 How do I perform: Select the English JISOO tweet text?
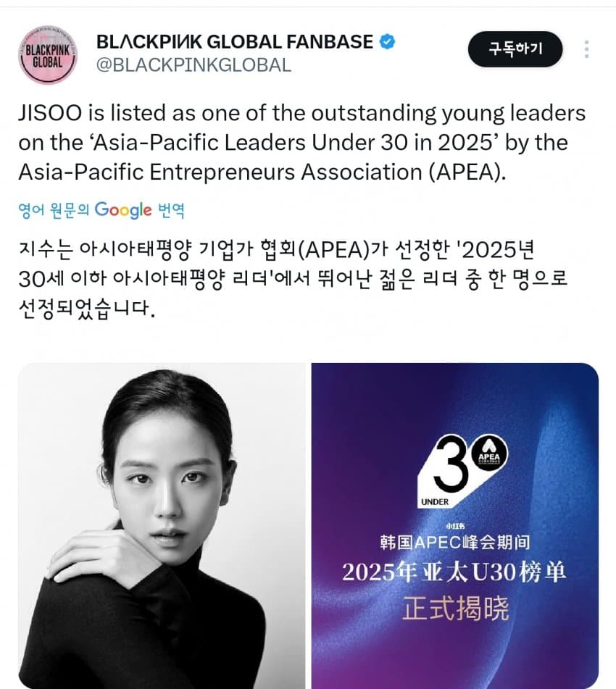302,142
